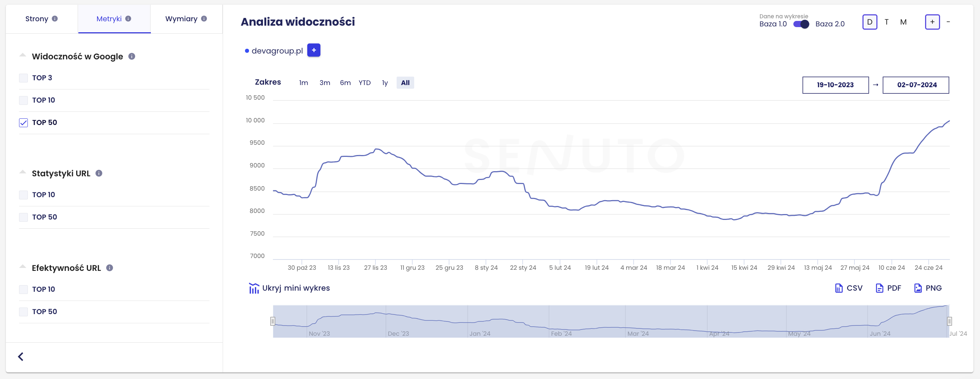Enable TOP 3 visibility checkbox
980x379 pixels.
23,78
